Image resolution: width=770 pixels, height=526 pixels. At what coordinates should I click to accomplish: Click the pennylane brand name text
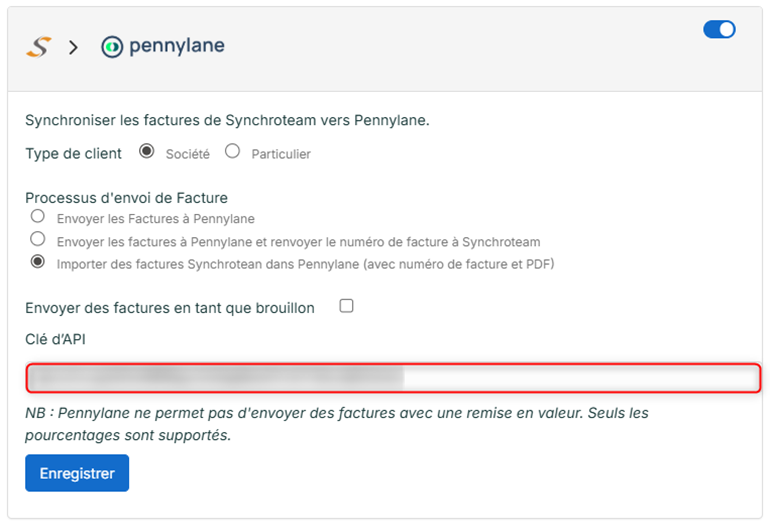pyautogui.click(x=177, y=46)
